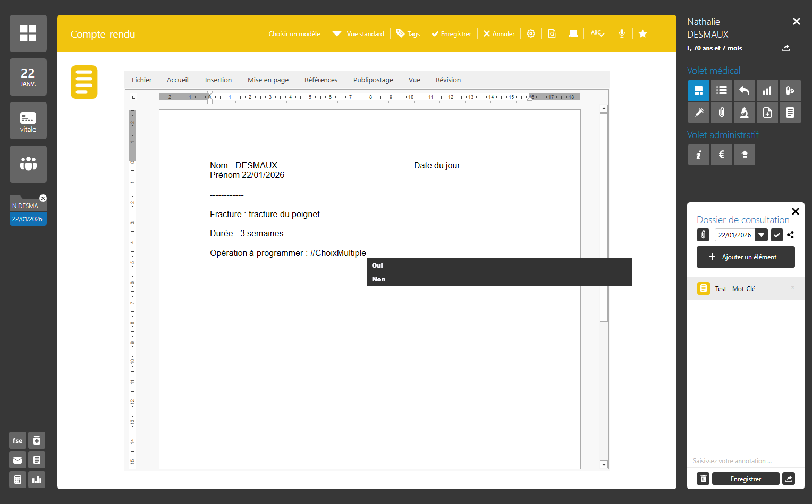Click the pill medication icon
This screenshot has width=812, height=504.
click(790, 91)
